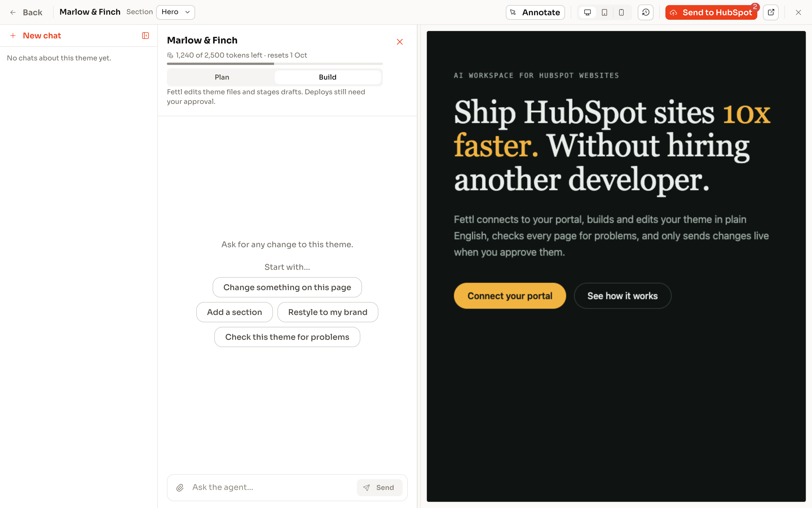The height and width of the screenshot is (508, 812).
Task: Collapse the chat sidebar panel icon
Action: pos(145,36)
